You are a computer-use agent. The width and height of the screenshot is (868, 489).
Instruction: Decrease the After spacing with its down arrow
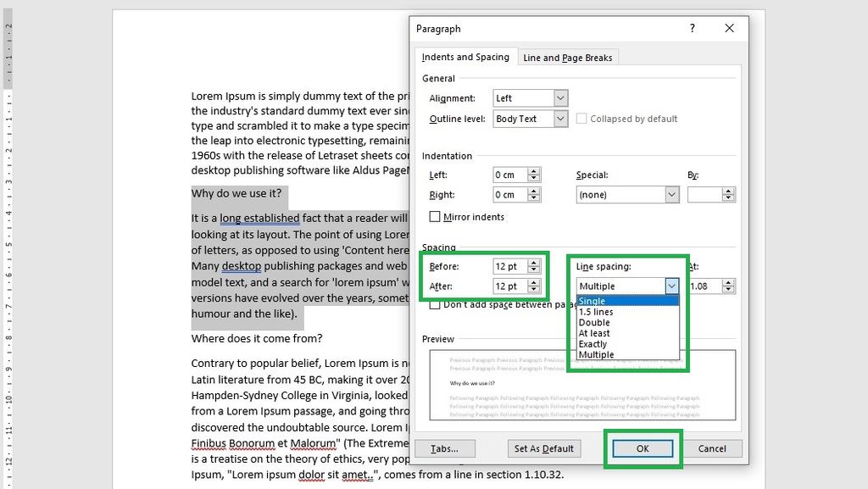pos(534,290)
